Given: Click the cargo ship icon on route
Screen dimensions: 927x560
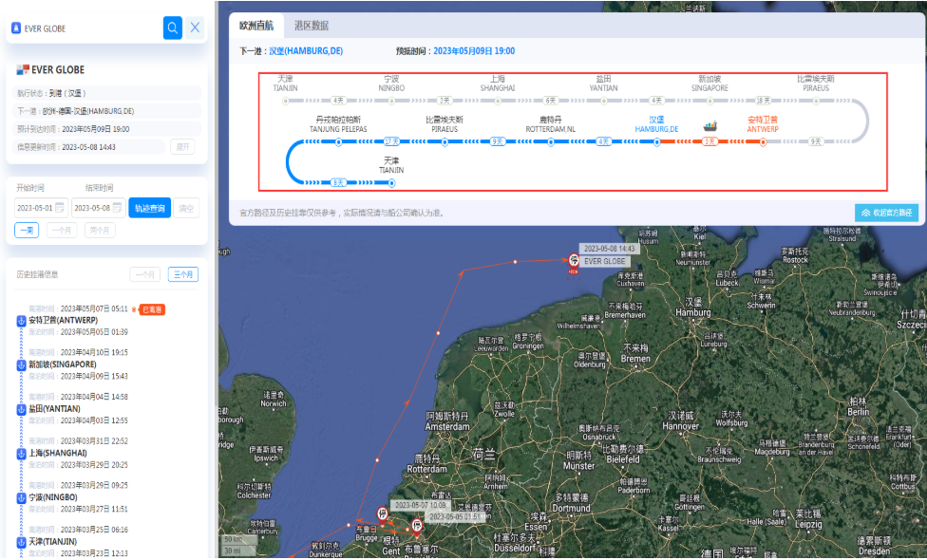Looking at the screenshot, I should 709,125.
